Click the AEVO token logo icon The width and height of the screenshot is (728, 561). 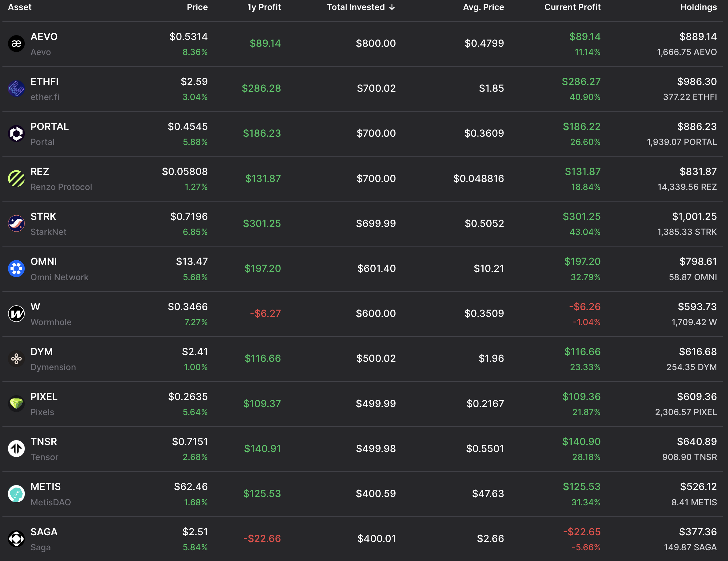coord(16,44)
